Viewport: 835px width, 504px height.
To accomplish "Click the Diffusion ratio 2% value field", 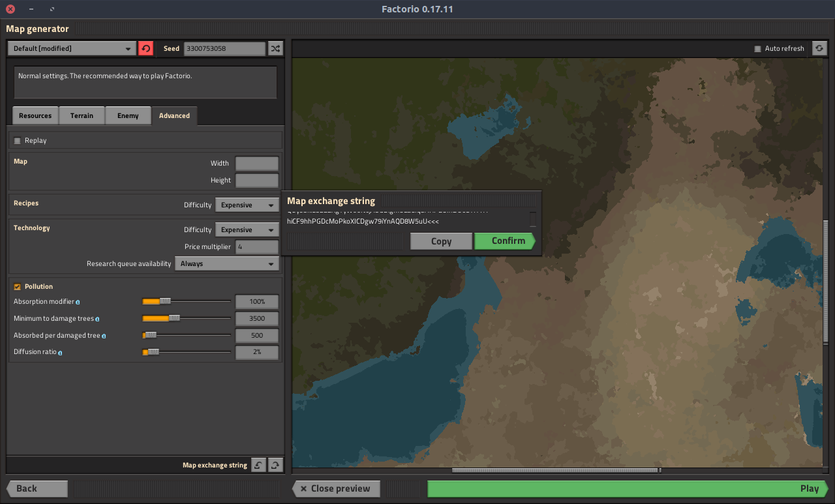I will click(x=257, y=353).
